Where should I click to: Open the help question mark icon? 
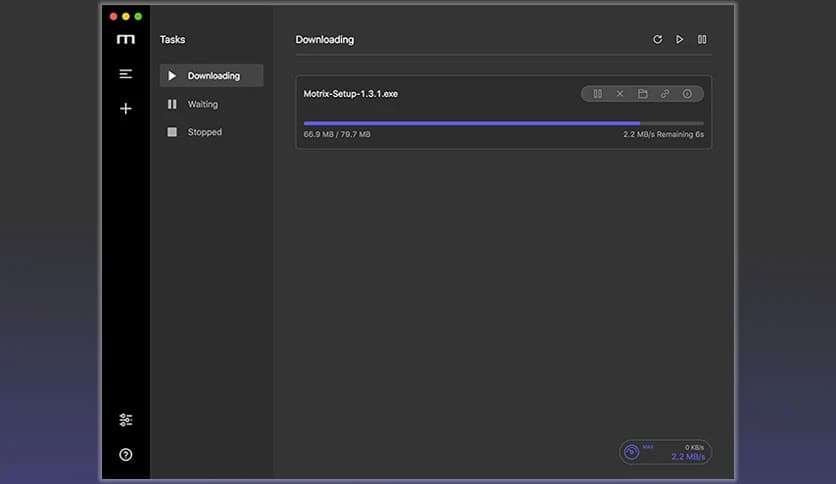pos(125,455)
